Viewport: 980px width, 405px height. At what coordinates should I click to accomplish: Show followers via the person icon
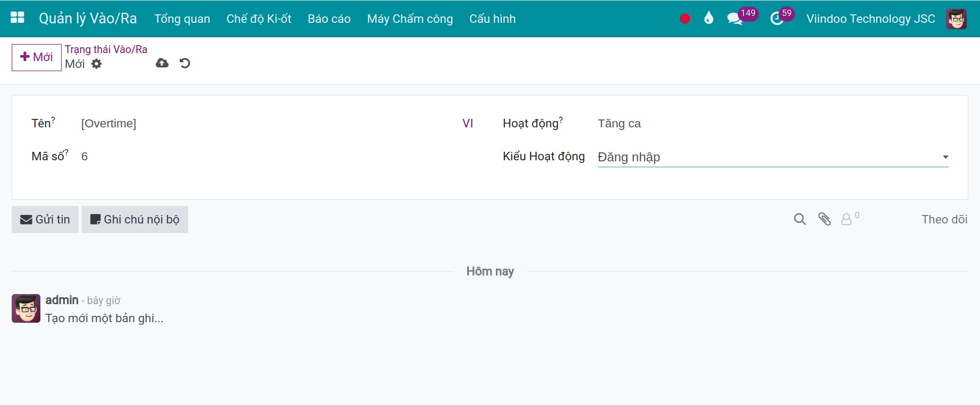(850, 218)
